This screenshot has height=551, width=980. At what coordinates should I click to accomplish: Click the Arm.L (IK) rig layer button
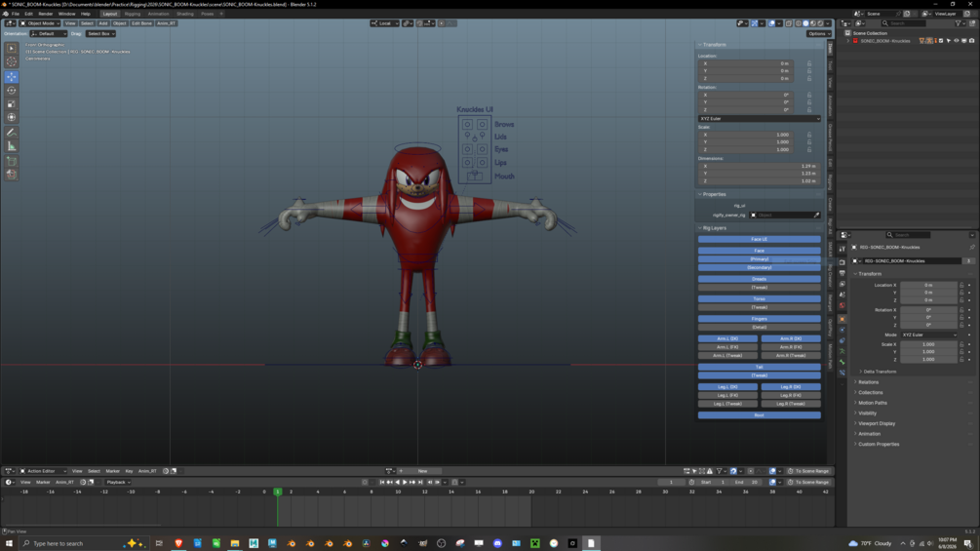[727, 339]
